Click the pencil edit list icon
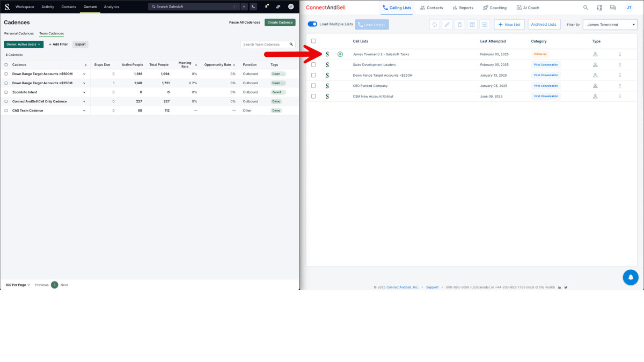The image size is (644, 362). coord(447,25)
